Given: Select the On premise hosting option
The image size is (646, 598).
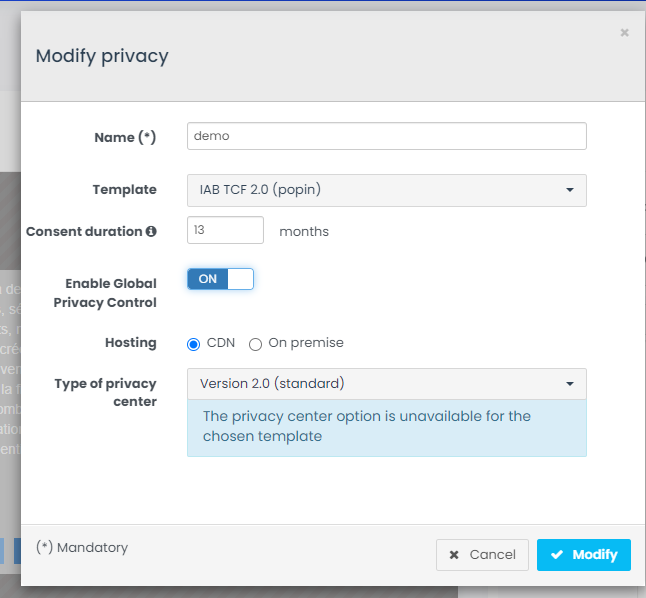Looking at the screenshot, I should 256,344.
